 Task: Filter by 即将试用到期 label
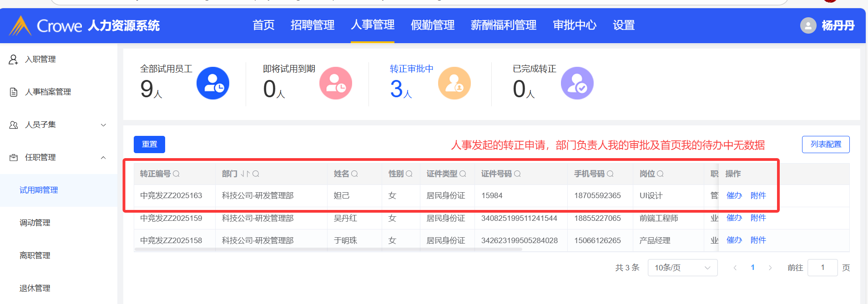coord(289,69)
